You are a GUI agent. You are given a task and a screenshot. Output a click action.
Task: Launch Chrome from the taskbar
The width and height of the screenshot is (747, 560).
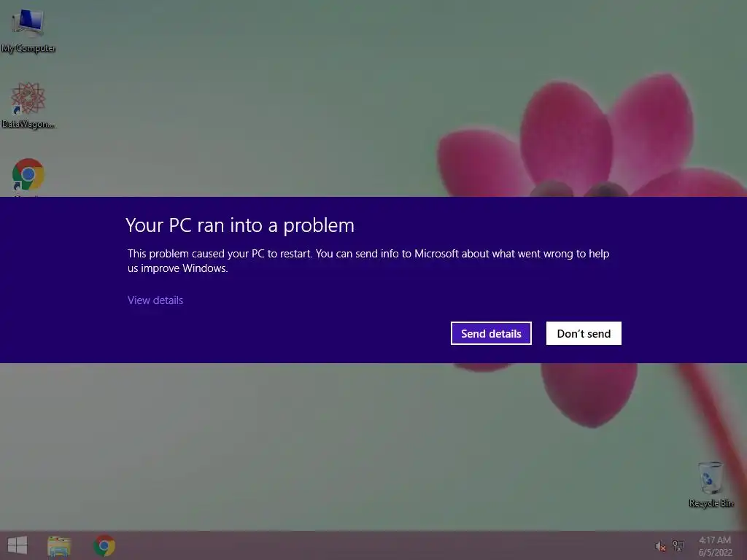pyautogui.click(x=104, y=545)
